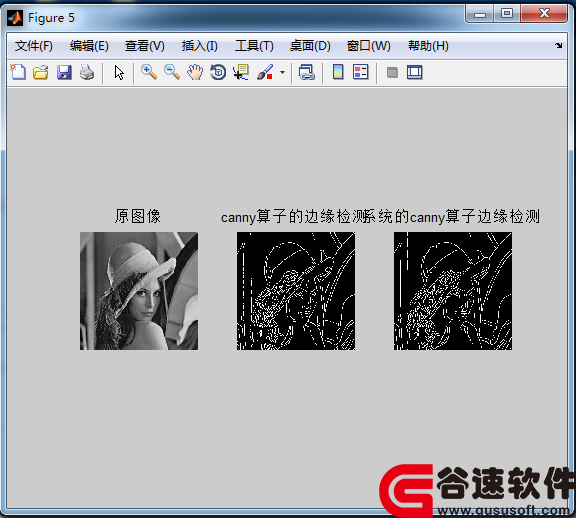Click the Link Plot icon

tap(307, 72)
